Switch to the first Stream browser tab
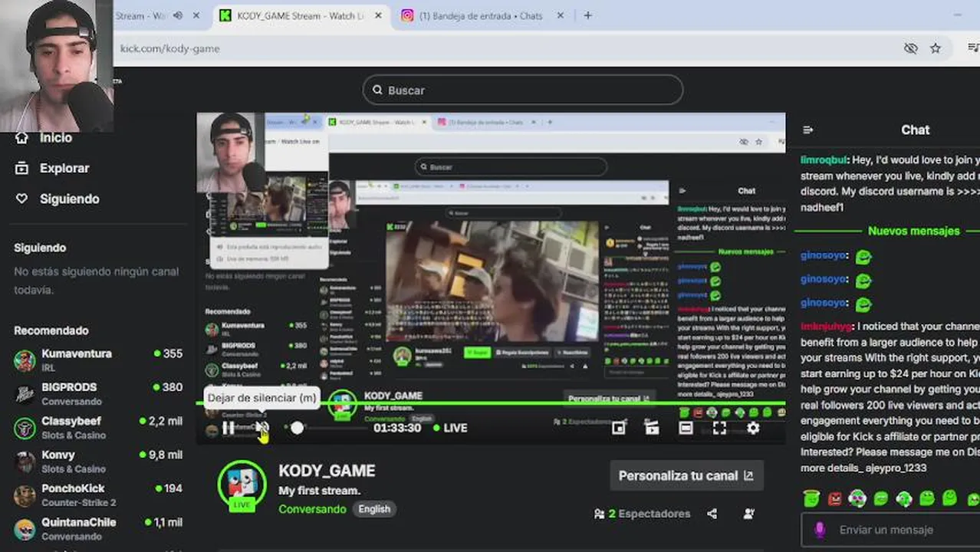This screenshot has width=980, height=552. 142,15
